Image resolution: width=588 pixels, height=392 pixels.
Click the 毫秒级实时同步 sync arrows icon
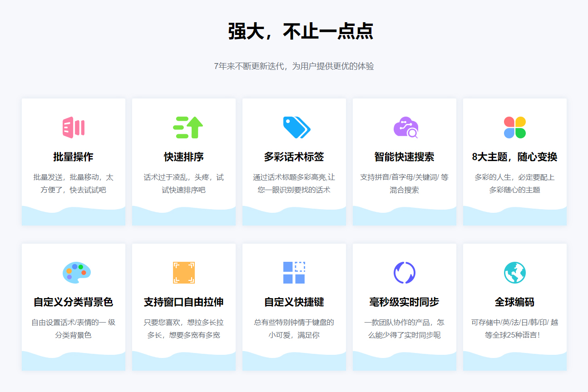[x=404, y=273]
